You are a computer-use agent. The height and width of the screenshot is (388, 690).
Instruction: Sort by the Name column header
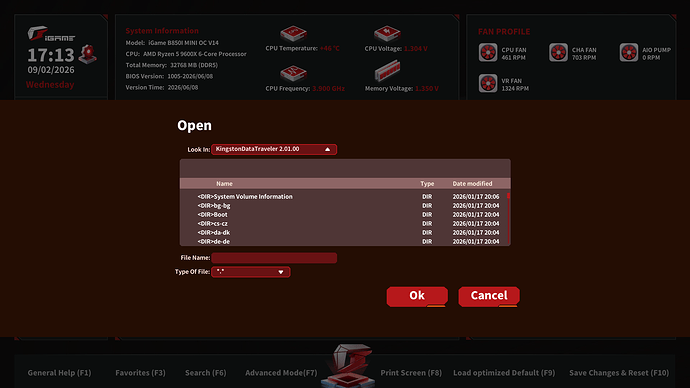coord(224,183)
